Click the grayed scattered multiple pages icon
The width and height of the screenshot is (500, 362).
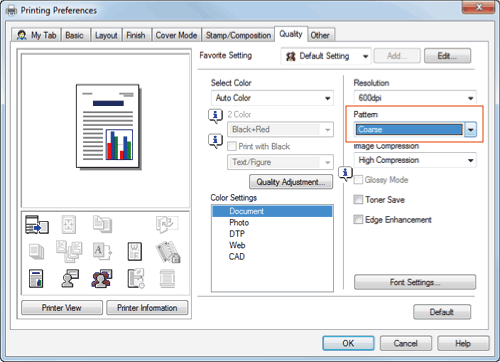pyautogui.click(x=69, y=251)
